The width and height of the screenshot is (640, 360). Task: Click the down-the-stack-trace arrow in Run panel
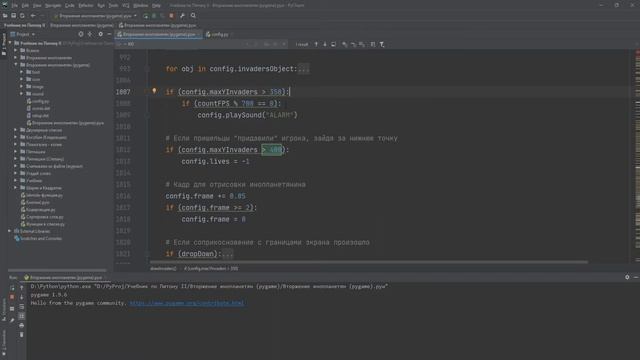click(x=22, y=297)
